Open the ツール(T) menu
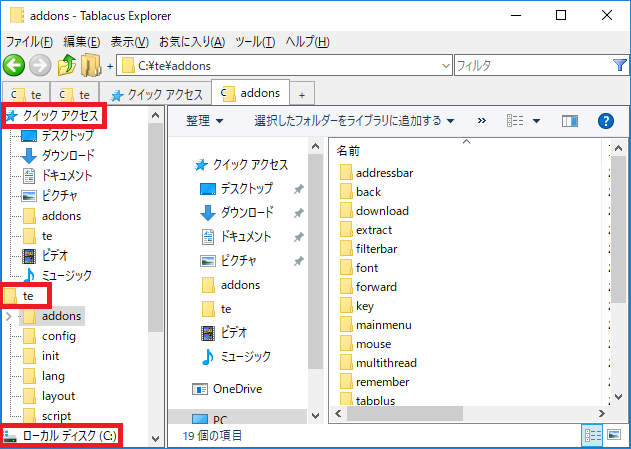Viewport: 631px width, 449px height. click(x=255, y=41)
